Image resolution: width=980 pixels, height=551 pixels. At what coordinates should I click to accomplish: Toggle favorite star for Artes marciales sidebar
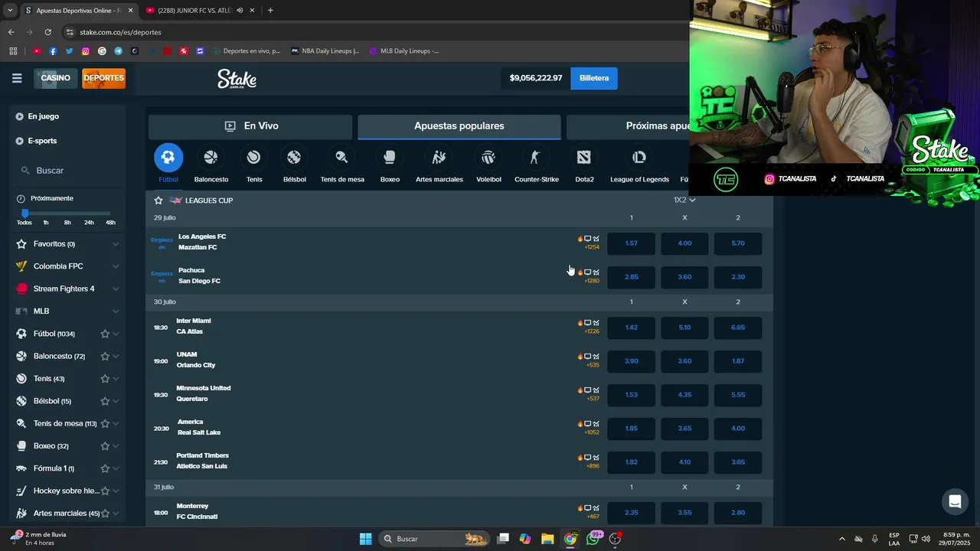pyautogui.click(x=105, y=514)
